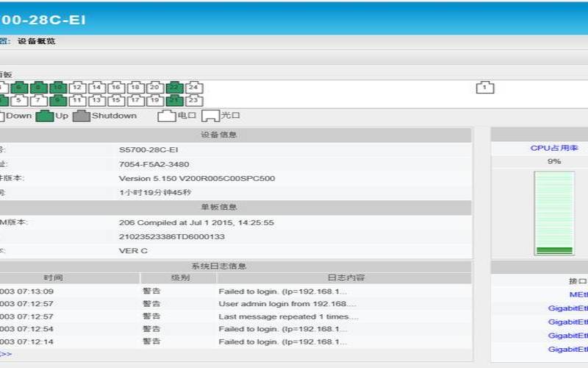
Task: Select port 6 on the panel
Action: click(20, 88)
